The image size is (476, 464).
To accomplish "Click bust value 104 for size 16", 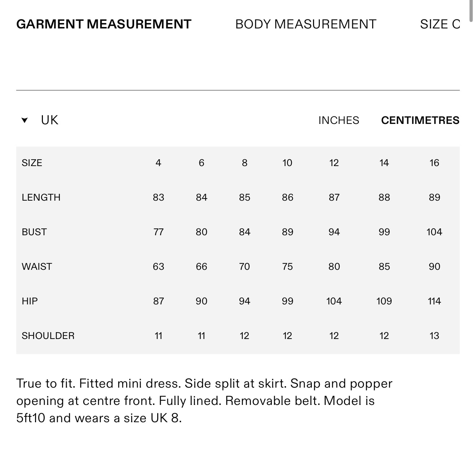I will (434, 232).
